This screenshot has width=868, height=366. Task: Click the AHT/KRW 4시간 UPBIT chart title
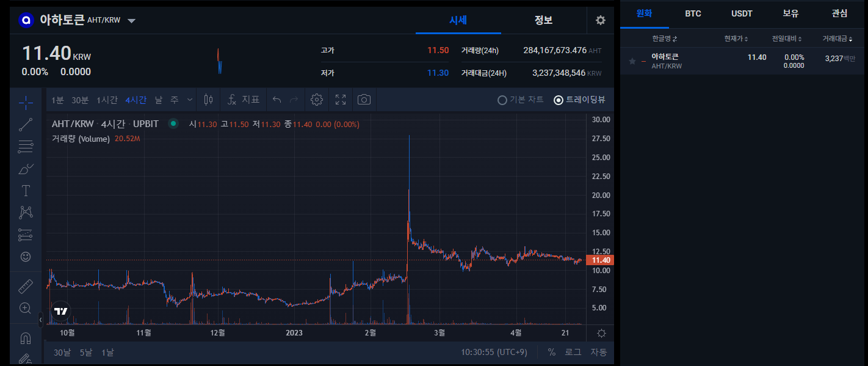[x=105, y=123]
